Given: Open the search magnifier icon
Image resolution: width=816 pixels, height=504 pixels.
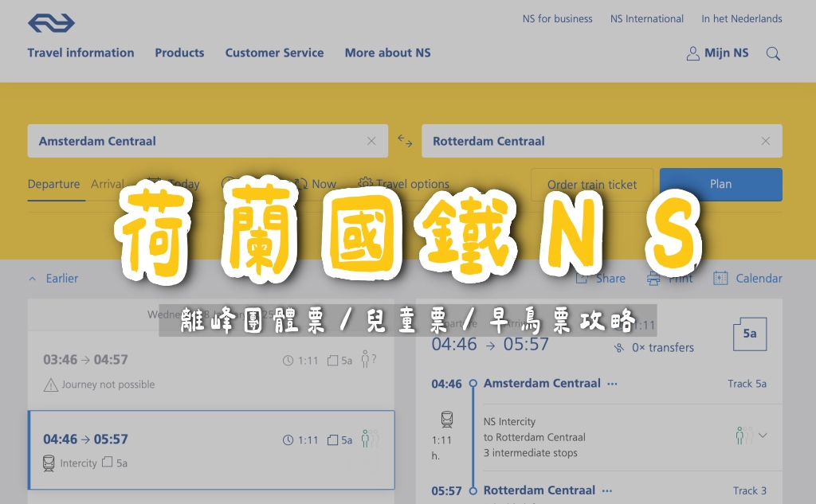Looking at the screenshot, I should (773, 53).
